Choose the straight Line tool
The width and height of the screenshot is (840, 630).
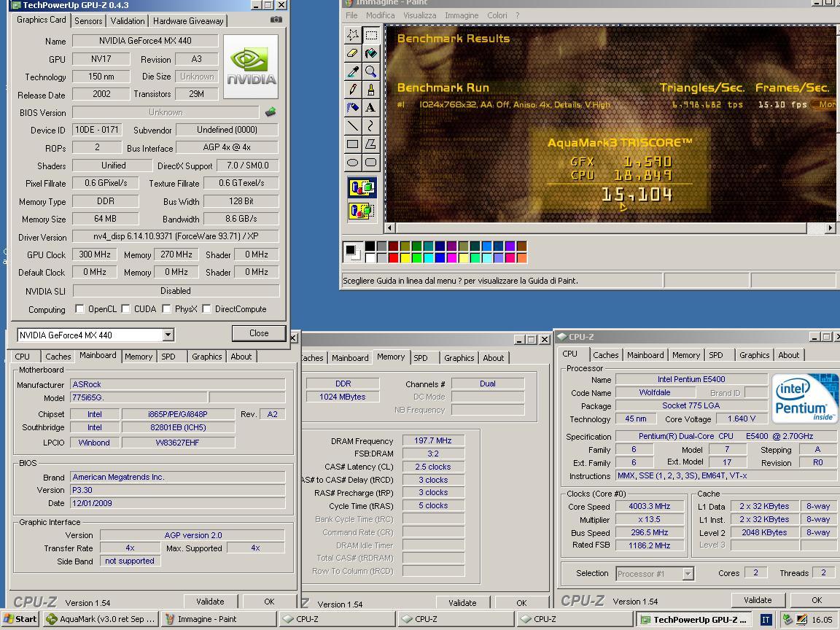pyautogui.click(x=352, y=126)
